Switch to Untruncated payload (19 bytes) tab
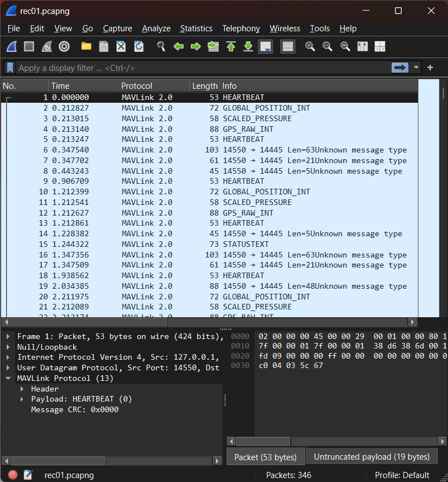 pyautogui.click(x=372, y=457)
